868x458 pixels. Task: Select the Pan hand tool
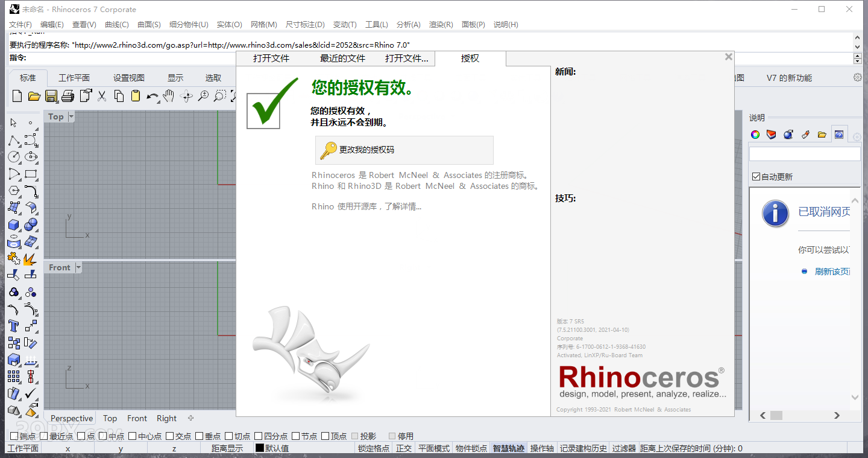pyautogui.click(x=169, y=96)
